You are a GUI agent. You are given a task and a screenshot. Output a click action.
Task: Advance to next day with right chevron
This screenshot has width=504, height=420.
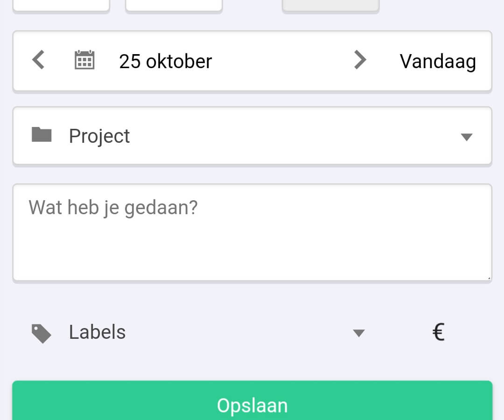coord(360,60)
